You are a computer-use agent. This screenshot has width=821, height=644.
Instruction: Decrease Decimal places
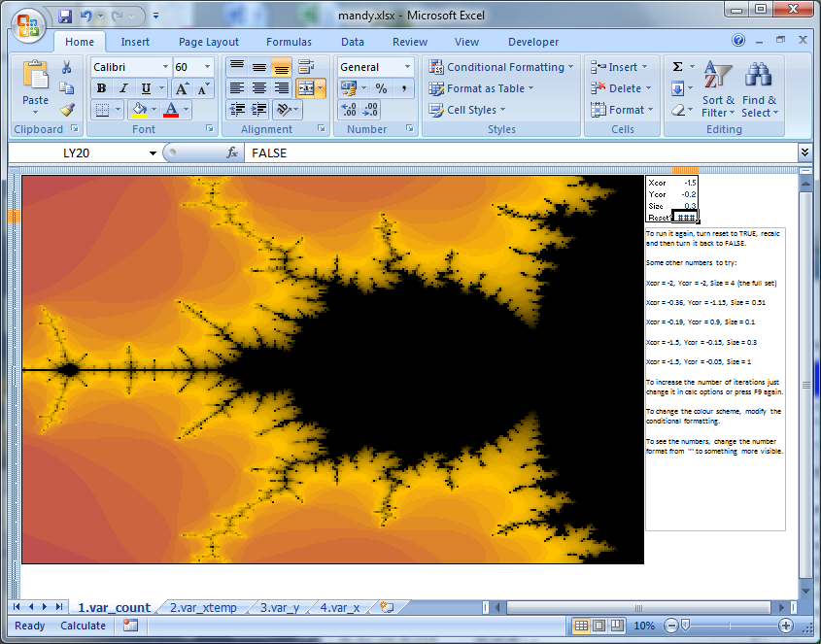pyautogui.click(x=370, y=110)
